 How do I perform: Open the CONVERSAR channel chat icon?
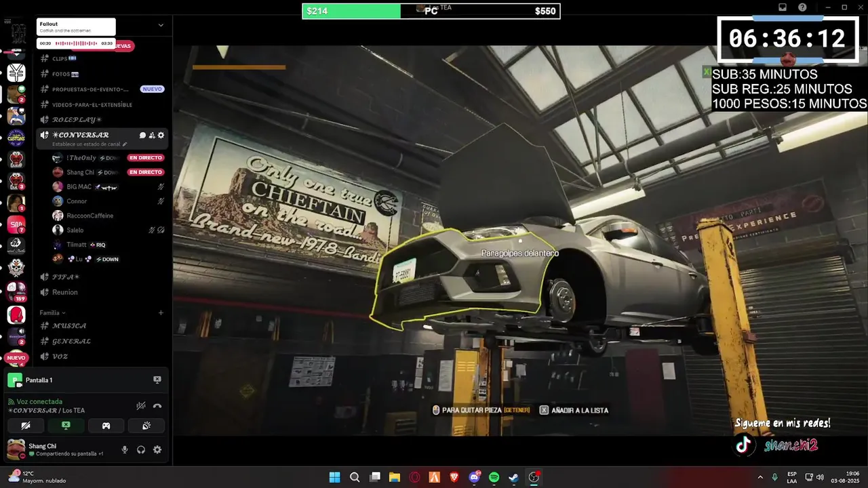point(142,135)
